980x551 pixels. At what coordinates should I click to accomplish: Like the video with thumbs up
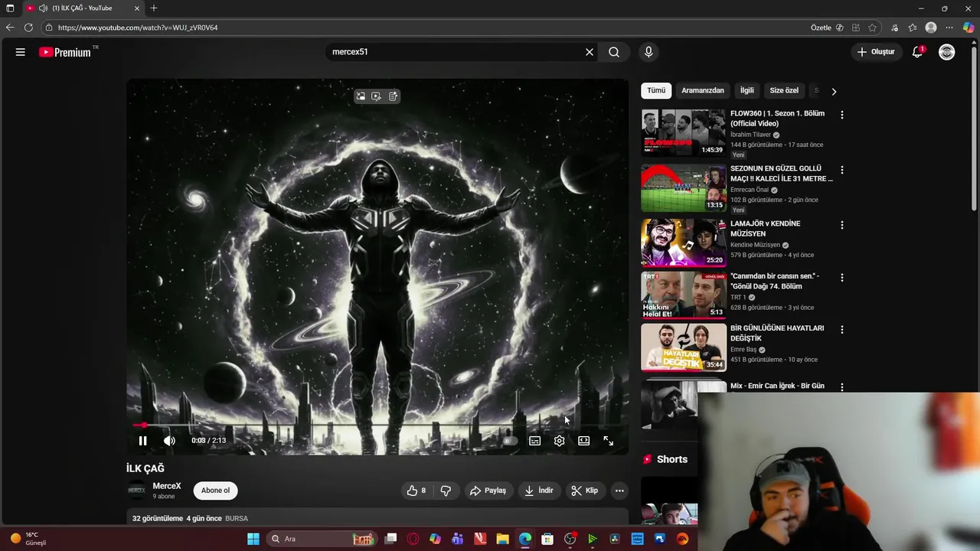tap(417, 491)
